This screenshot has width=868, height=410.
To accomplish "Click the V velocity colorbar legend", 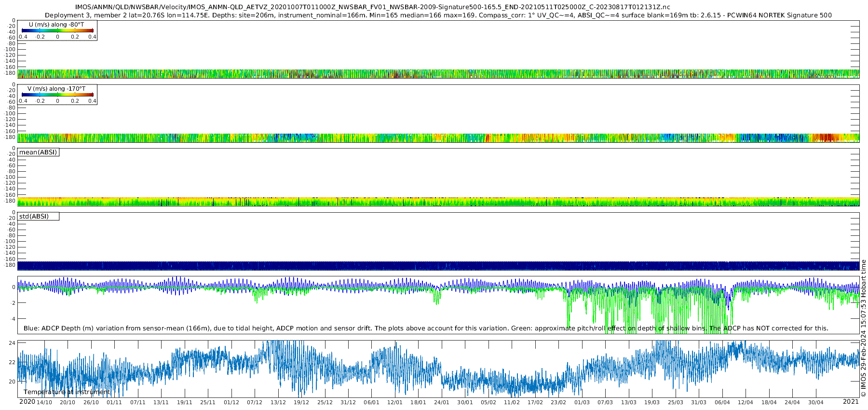I will [57, 95].
